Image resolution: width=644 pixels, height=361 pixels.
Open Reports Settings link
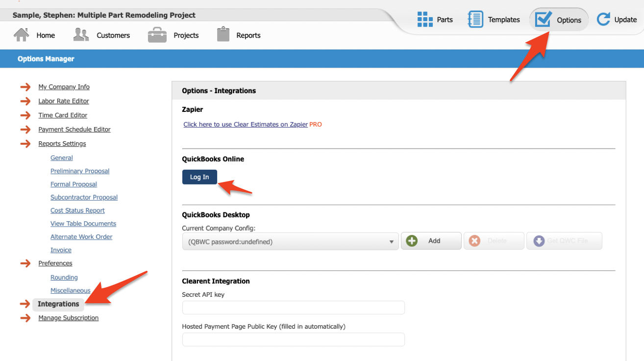(x=62, y=144)
